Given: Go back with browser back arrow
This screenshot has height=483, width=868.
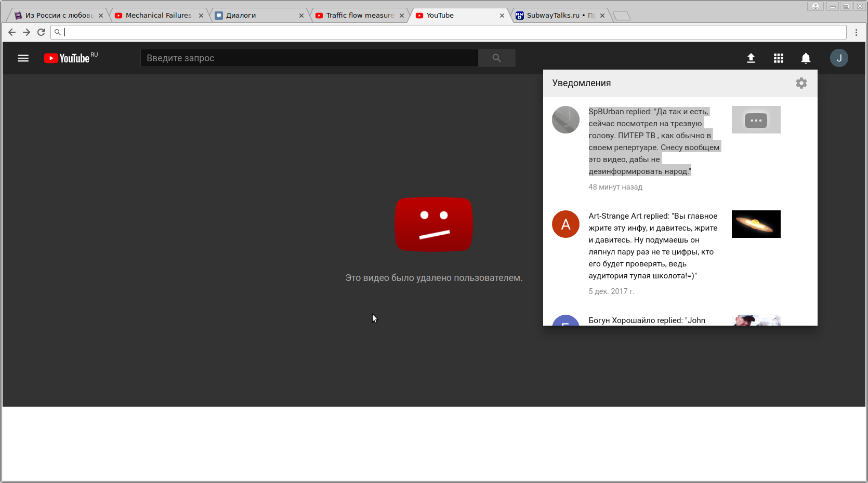Looking at the screenshot, I should point(12,32).
